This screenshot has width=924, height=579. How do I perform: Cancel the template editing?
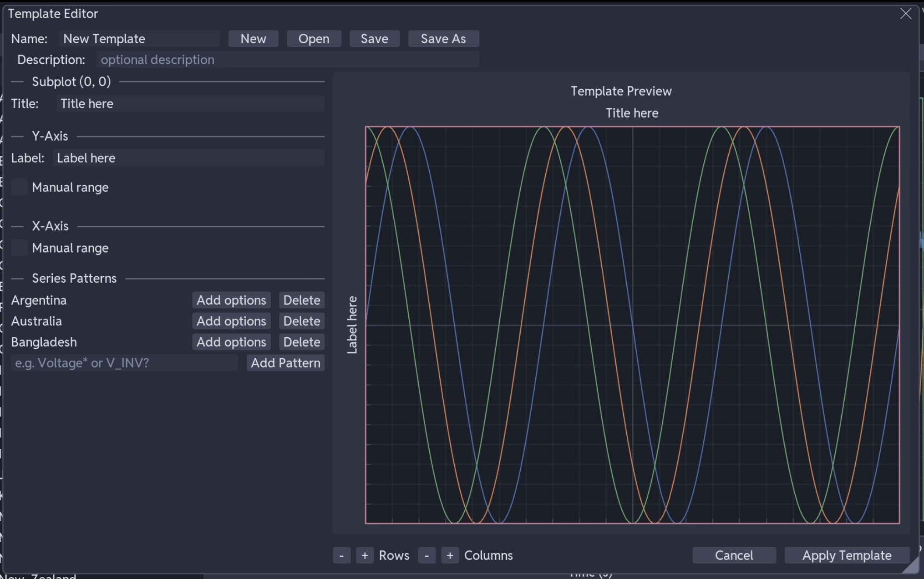(734, 555)
